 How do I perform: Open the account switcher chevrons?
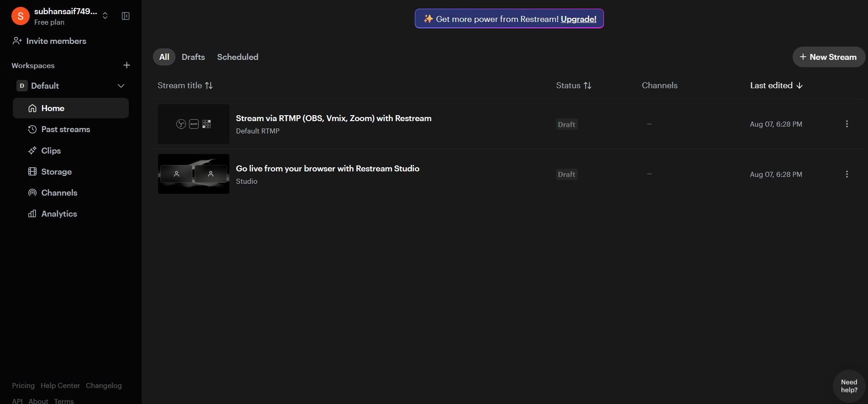click(x=105, y=16)
